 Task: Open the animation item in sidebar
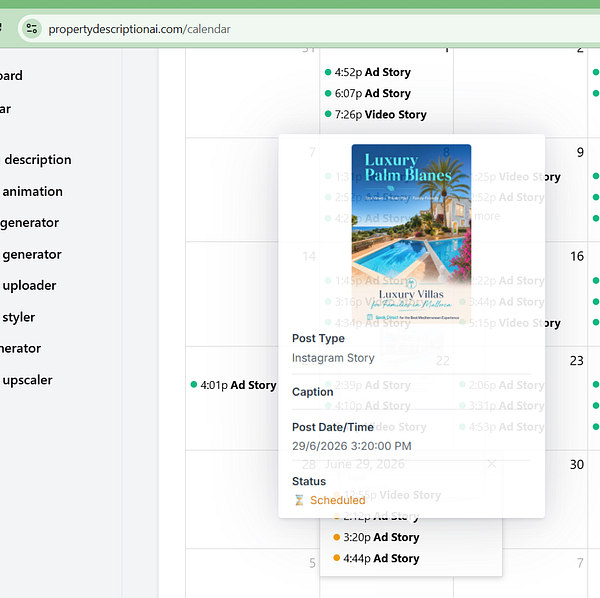pyautogui.click(x=33, y=191)
